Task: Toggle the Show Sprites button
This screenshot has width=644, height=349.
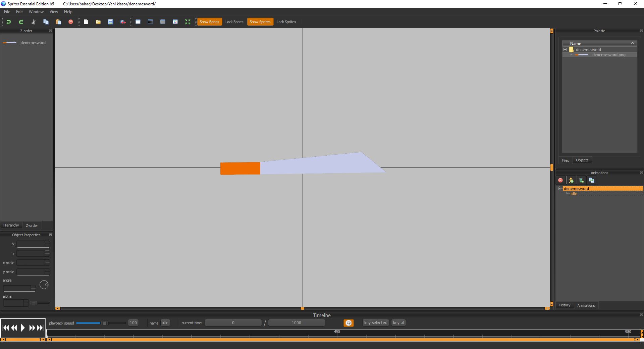Action: (x=260, y=22)
